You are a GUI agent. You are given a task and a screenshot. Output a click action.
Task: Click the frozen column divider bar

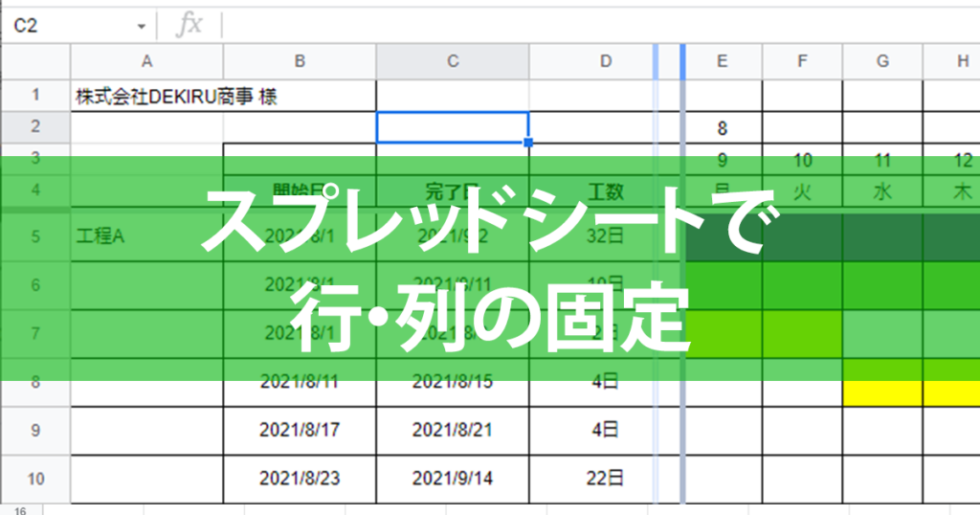pos(682,273)
